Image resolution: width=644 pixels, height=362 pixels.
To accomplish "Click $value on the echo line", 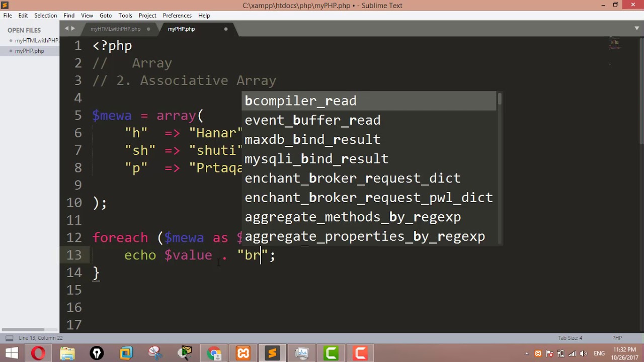I will pyautogui.click(x=188, y=255).
